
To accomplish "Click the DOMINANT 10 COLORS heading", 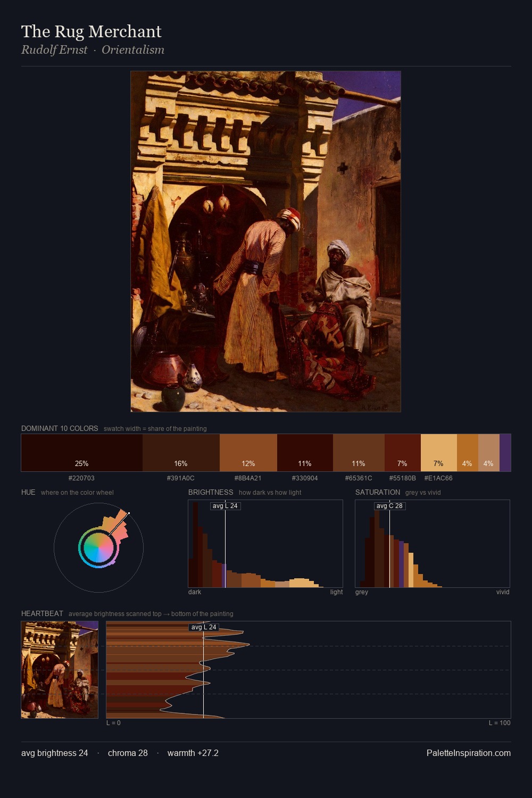I will click(x=60, y=428).
